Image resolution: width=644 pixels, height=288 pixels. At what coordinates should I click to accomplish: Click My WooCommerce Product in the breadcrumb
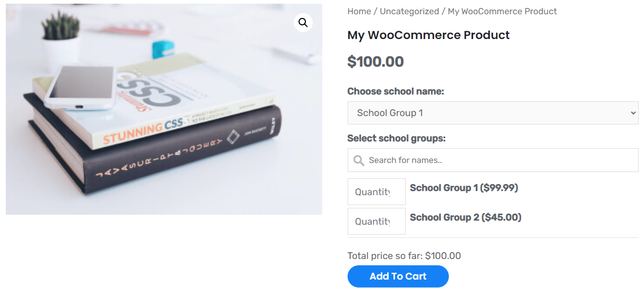click(502, 11)
